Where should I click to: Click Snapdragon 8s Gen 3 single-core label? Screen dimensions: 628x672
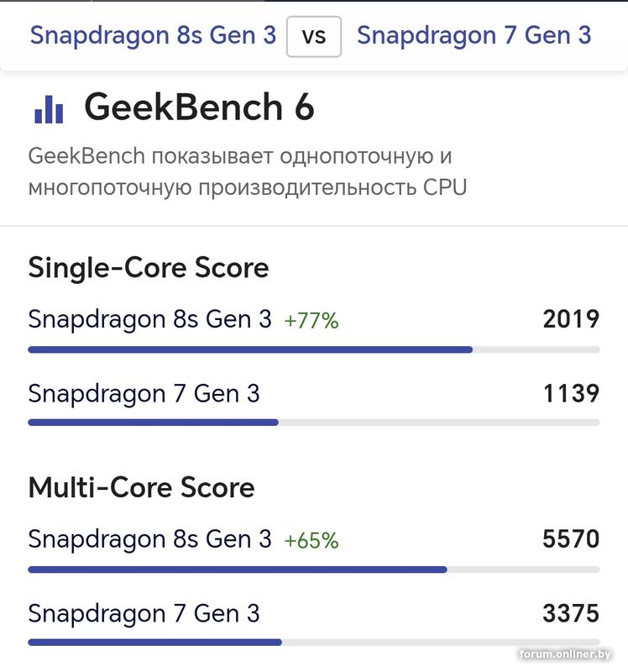click(x=149, y=319)
